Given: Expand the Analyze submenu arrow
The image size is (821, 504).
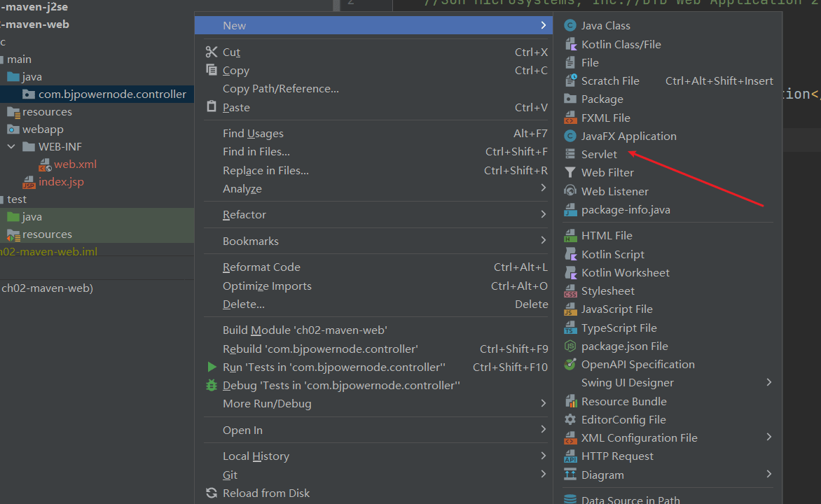Looking at the screenshot, I should [544, 188].
